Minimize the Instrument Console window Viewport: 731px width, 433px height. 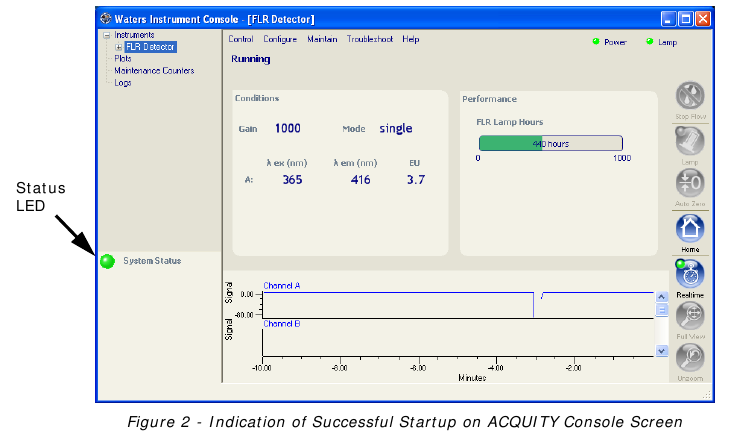pos(668,19)
